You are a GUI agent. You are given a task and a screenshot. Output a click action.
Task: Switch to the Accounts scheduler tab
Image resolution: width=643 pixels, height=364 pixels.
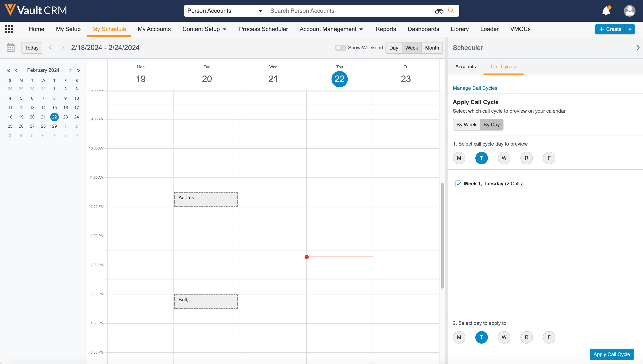[465, 66]
